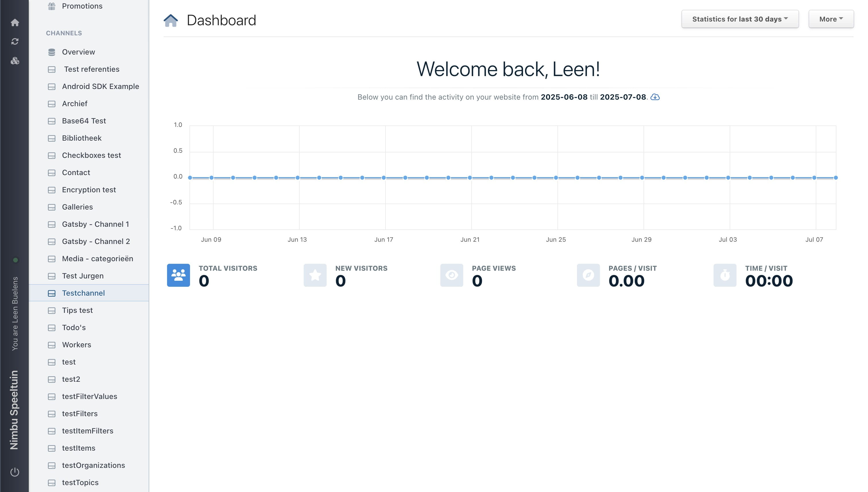Expand the More dropdown menu

point(831,19)
